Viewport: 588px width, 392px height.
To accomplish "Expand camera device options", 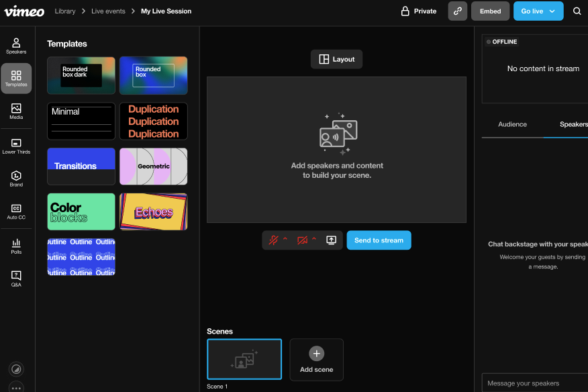I will [314, 240].
